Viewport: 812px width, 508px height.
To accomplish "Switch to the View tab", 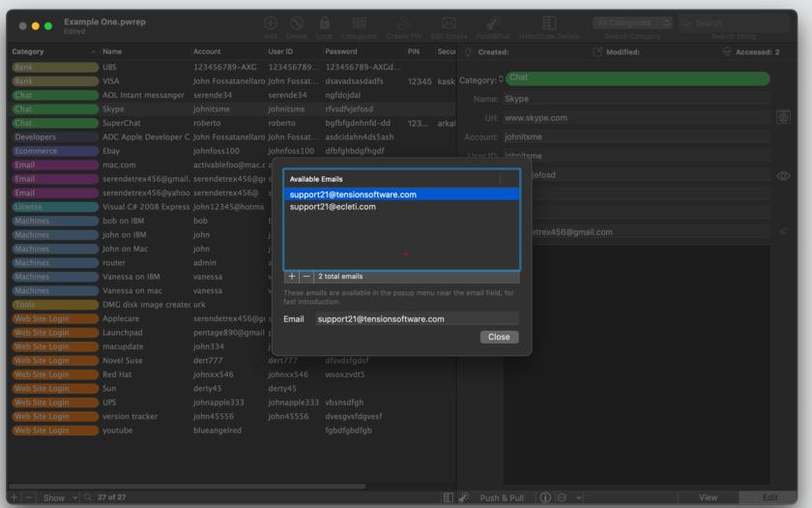I will [708, 497].
